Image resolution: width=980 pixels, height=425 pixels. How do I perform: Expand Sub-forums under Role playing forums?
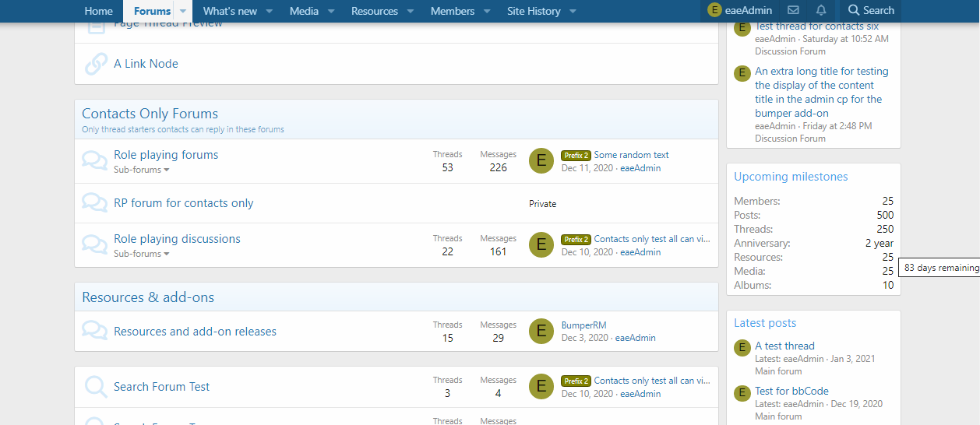pyautogui.click(x=141, y=170)
